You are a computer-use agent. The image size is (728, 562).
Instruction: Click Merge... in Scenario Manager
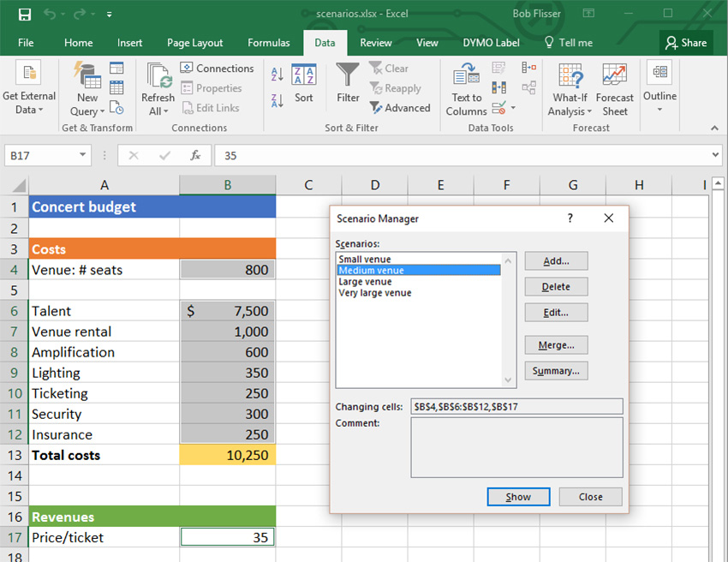[556, 345]
